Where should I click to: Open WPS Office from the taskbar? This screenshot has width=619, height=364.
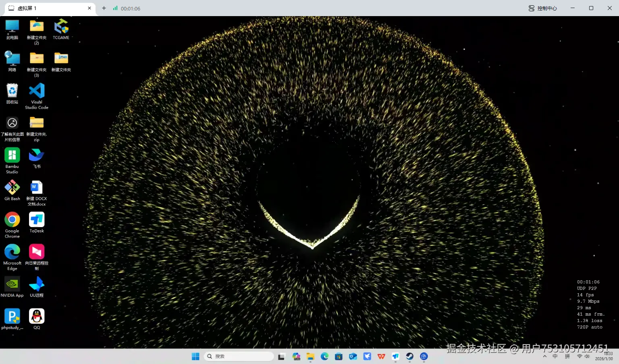point(381,356)
